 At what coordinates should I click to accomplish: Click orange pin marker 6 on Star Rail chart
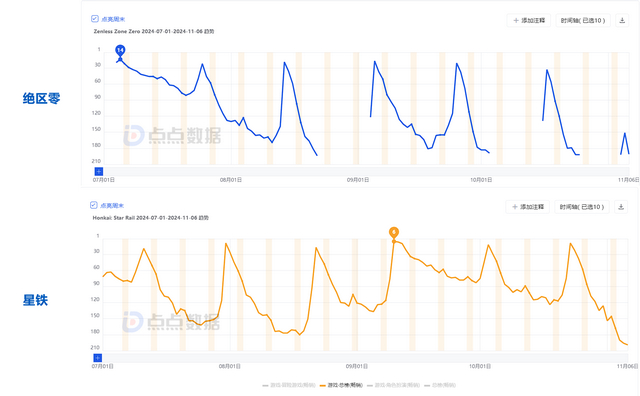[393, 233]
